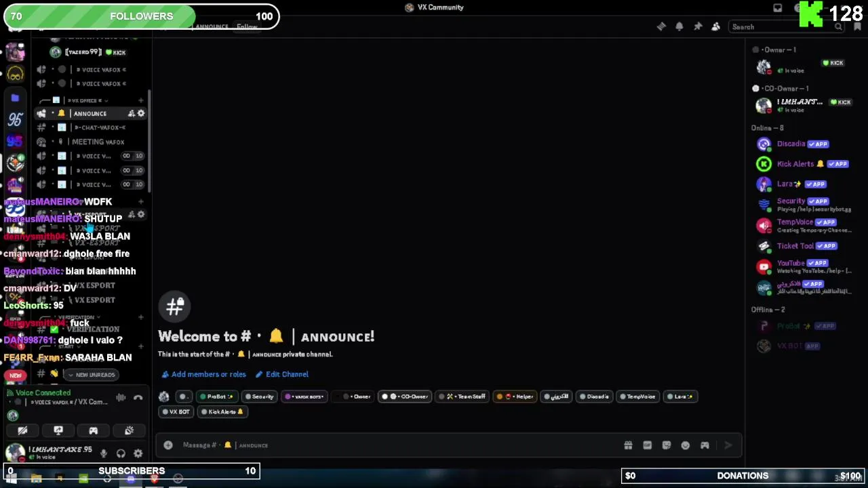Open Ticket Tool app in member list
Screen dimensions: 868x488
804,246
